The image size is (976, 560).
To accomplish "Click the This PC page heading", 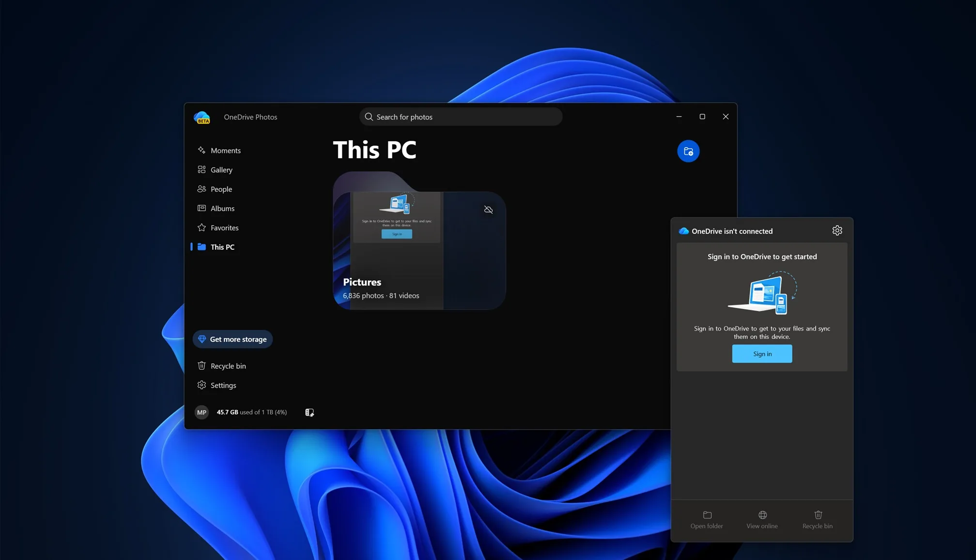I will 374,150.
